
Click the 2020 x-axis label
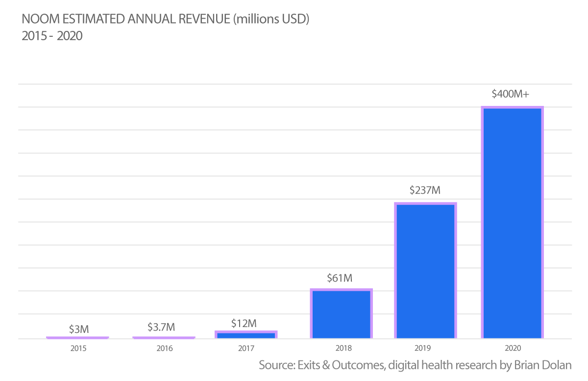512,348
